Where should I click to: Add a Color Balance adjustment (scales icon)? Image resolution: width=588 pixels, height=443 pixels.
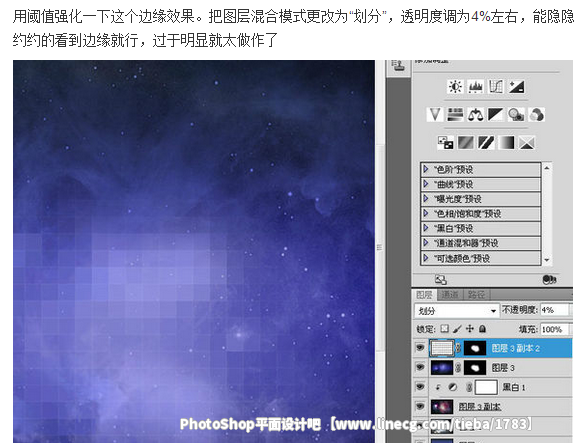[476, 115]
